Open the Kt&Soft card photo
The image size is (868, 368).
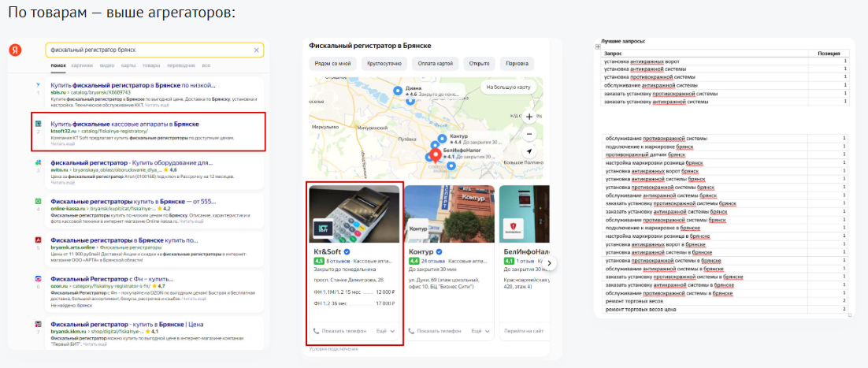[354, 214]
